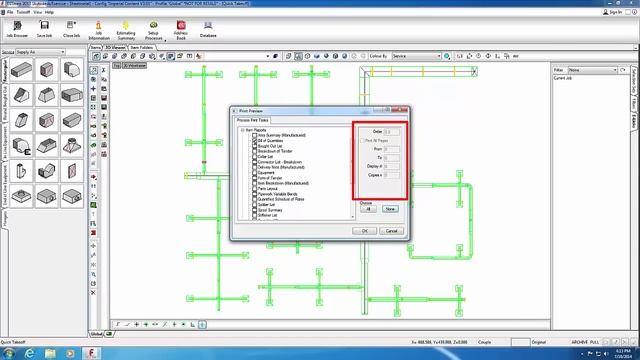This screenshot has height=360, width=640.
Task: Switch to the Item Folders tab
Action: point(141,47)
